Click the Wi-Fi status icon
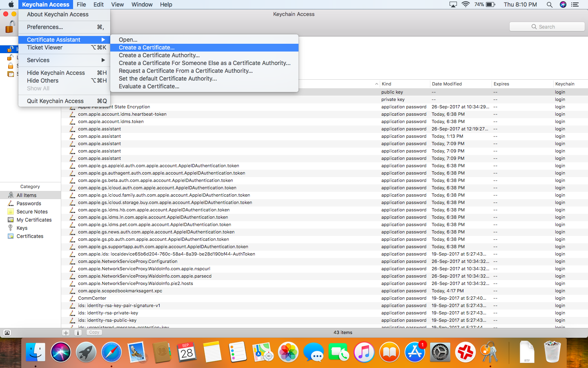The width and height of the screenshot is (588, 368). (465, 4)
